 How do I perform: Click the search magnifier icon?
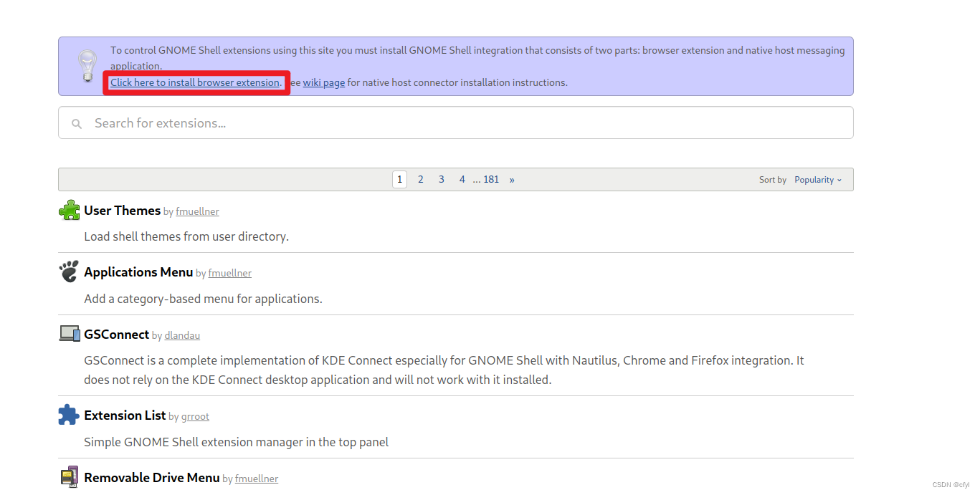(77, 124)
